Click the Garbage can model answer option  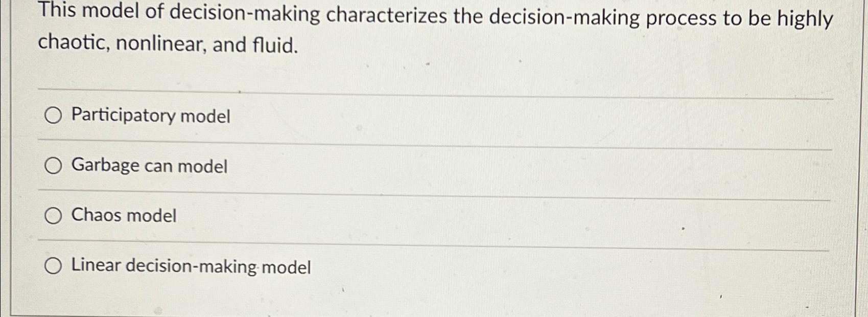[x=149, y=165]
